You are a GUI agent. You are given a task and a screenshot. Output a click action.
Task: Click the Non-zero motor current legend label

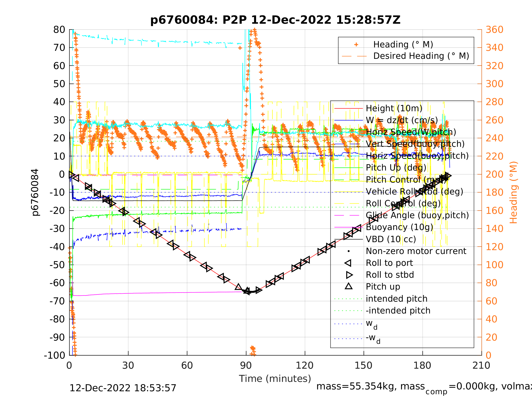point(416,251)
